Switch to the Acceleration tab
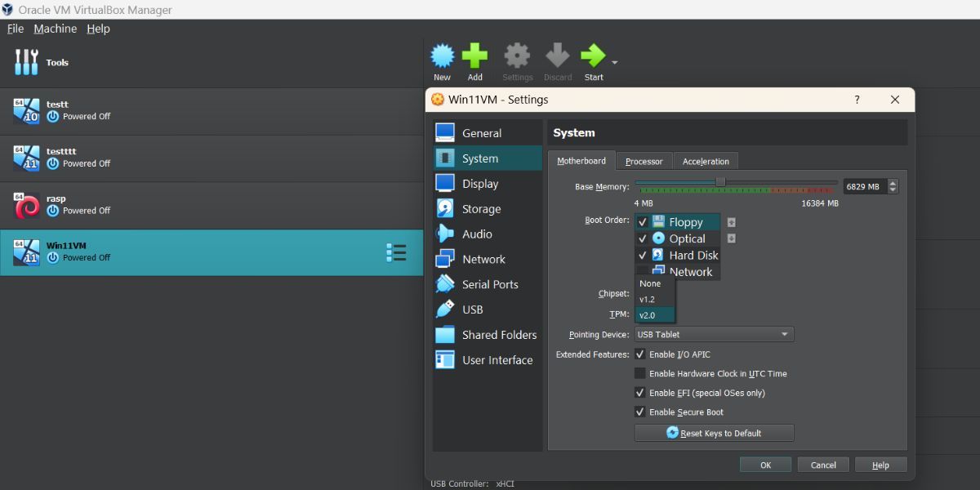This screenshot has height=490, width=980. point(706,161)
